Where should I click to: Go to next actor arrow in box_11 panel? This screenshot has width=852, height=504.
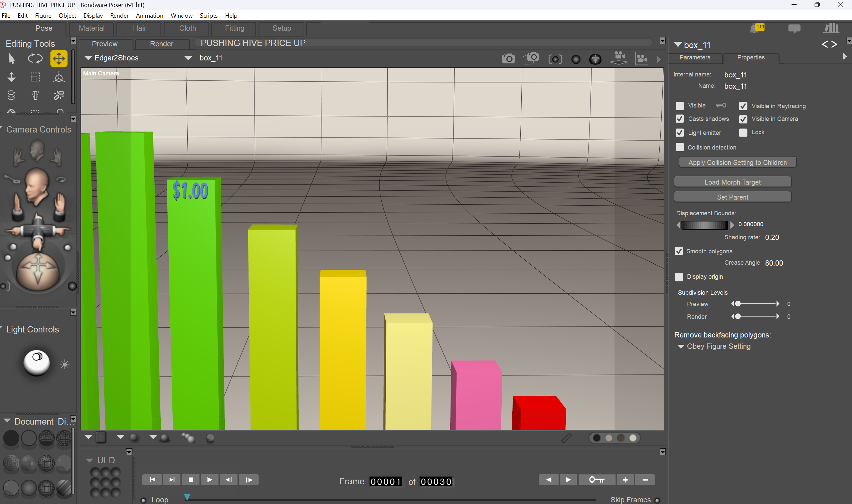(x=834, y=44)
